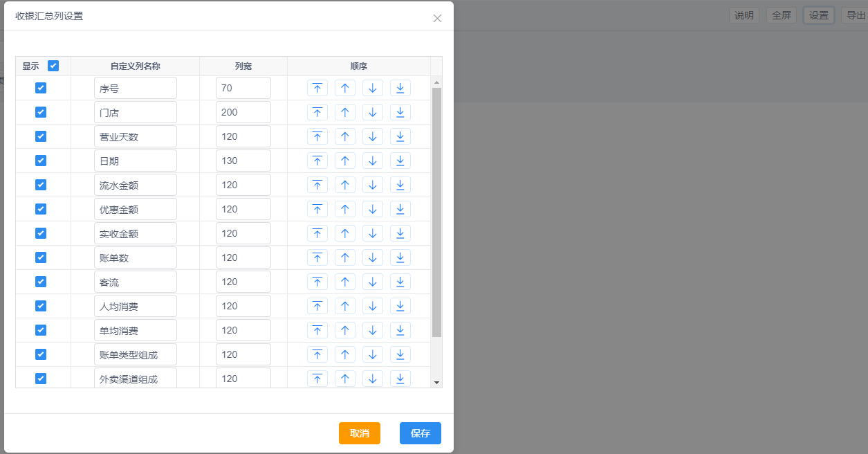
Task: Click 全屏 button in background toolbar
Action: (x=782, y=15)
